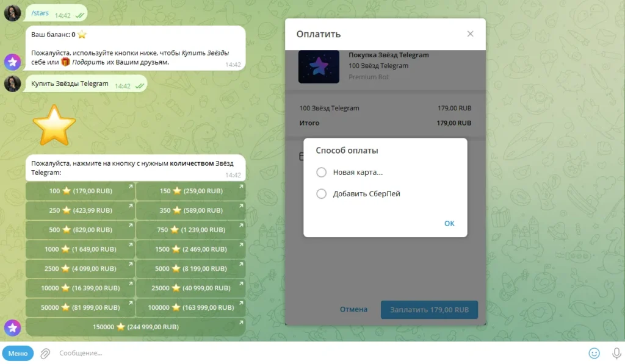Click Заплатить 179,00 RUB button

[429, 310]
